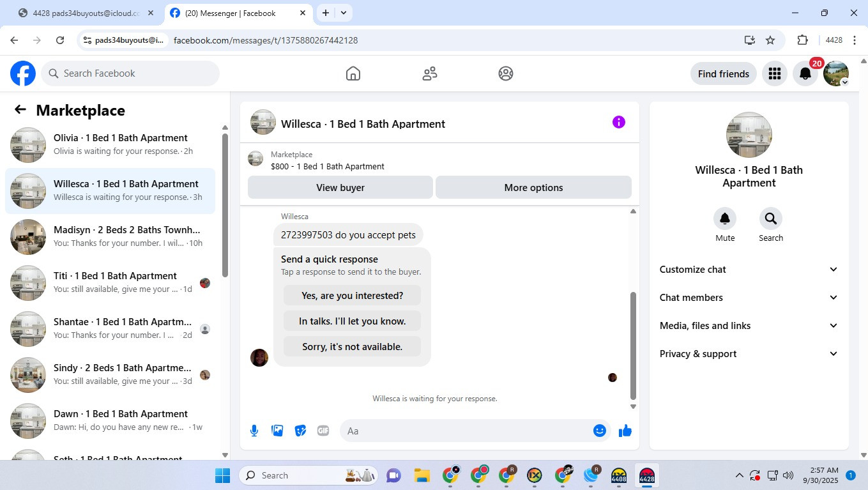Screen dimensions: 868x490
Task: Show hidden system tray icons
Action: [740, 475]
